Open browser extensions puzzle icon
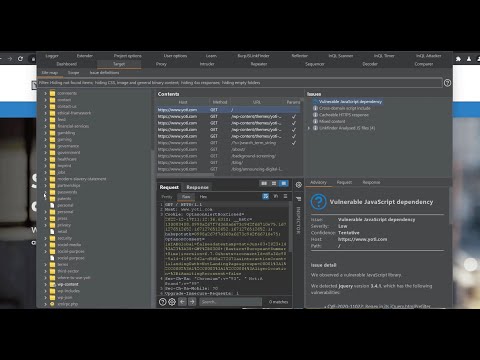This screenshot has height=360, width=480. coord(458,59)
